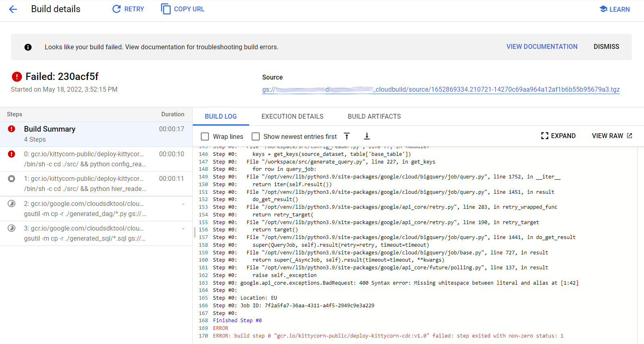Jump to top of log icon
644x344 pixels.
[347, 136]
